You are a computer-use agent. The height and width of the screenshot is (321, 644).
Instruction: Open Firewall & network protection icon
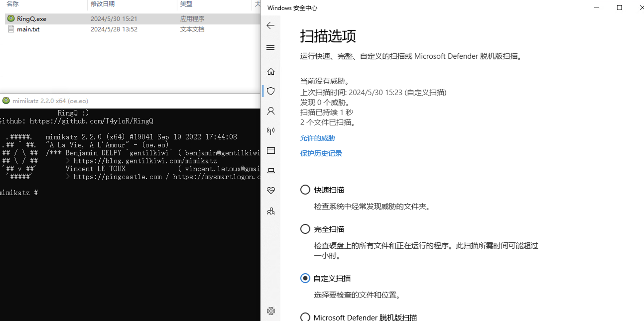tap(271, 131)
